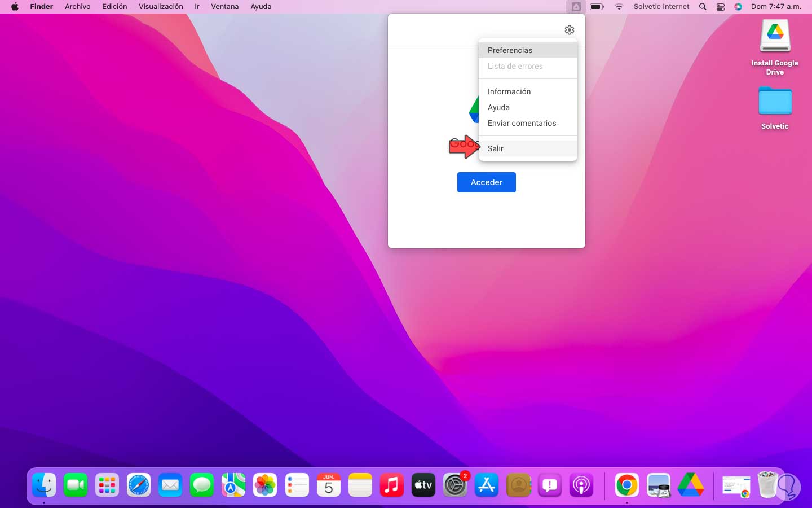
Task: Open Launchpad in the Dock
Action: (107, 485)
